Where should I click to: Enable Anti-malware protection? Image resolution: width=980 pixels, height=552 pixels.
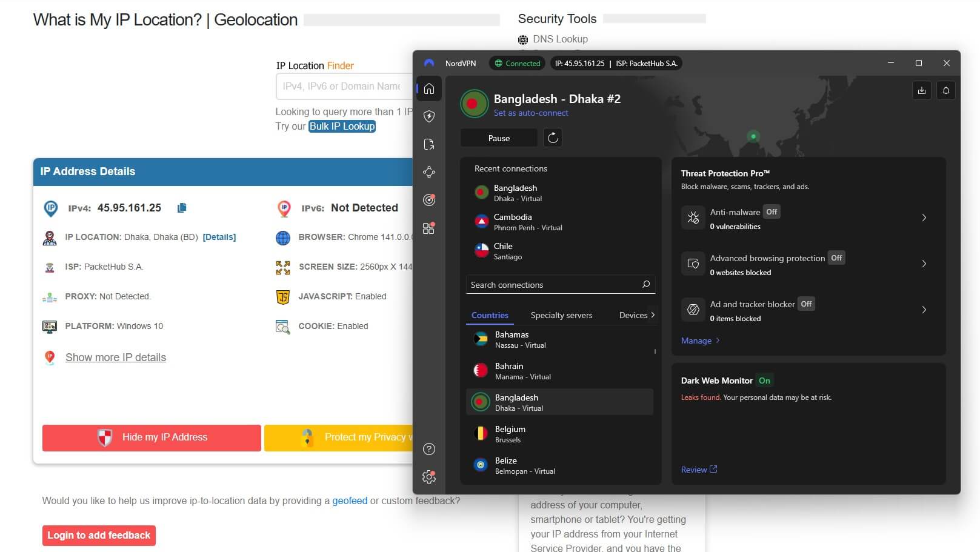[771, 211]
